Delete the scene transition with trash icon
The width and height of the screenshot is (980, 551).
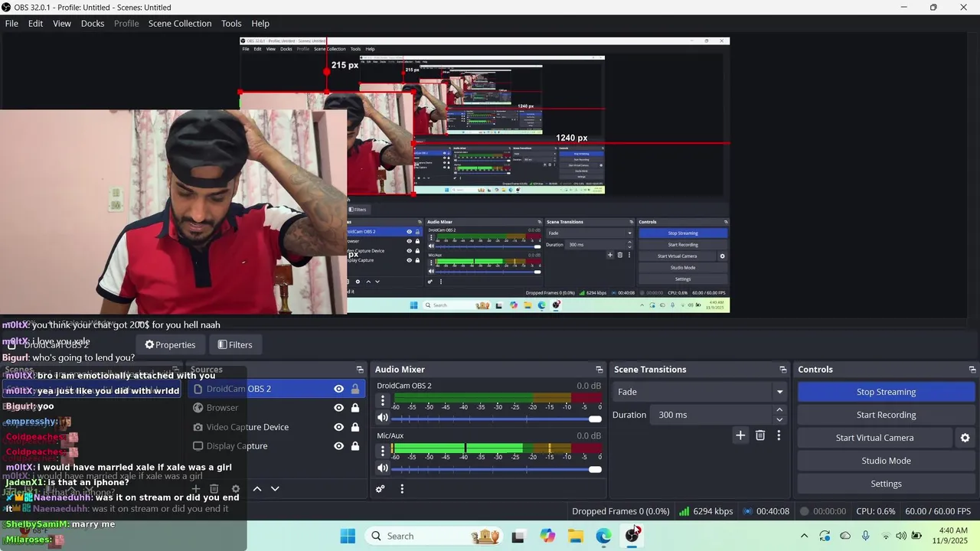760,435
